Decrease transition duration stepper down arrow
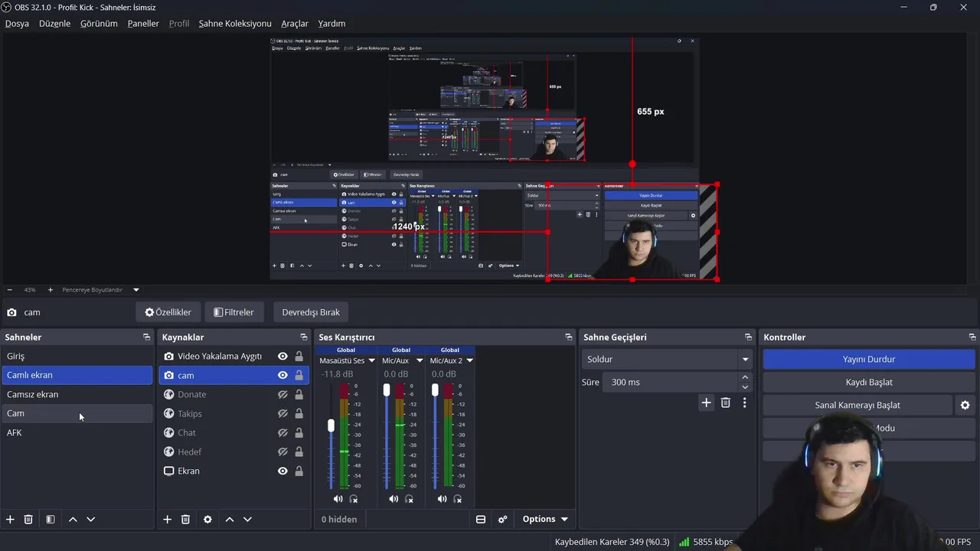The image size is (980, 551). point(745,386)
